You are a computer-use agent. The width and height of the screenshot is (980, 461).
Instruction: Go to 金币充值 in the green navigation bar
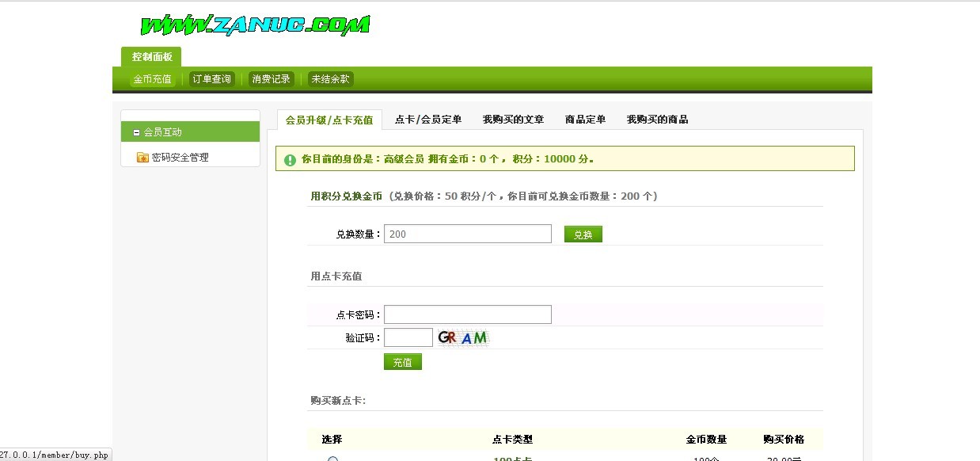(152, 79)
